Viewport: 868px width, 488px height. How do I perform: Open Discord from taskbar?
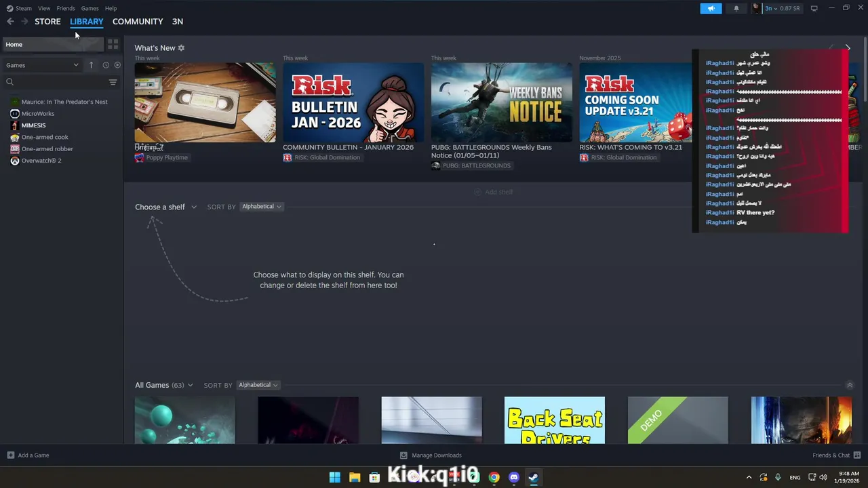[514, 477]
